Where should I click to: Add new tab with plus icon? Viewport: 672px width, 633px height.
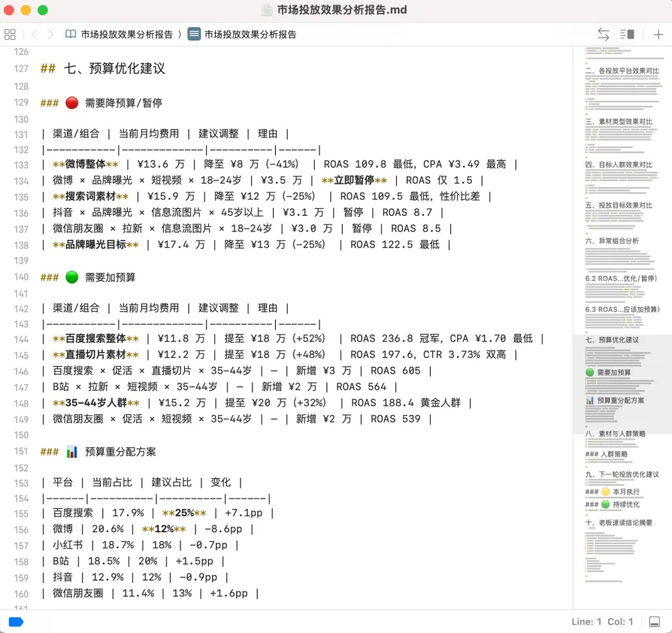coord(658,35)
